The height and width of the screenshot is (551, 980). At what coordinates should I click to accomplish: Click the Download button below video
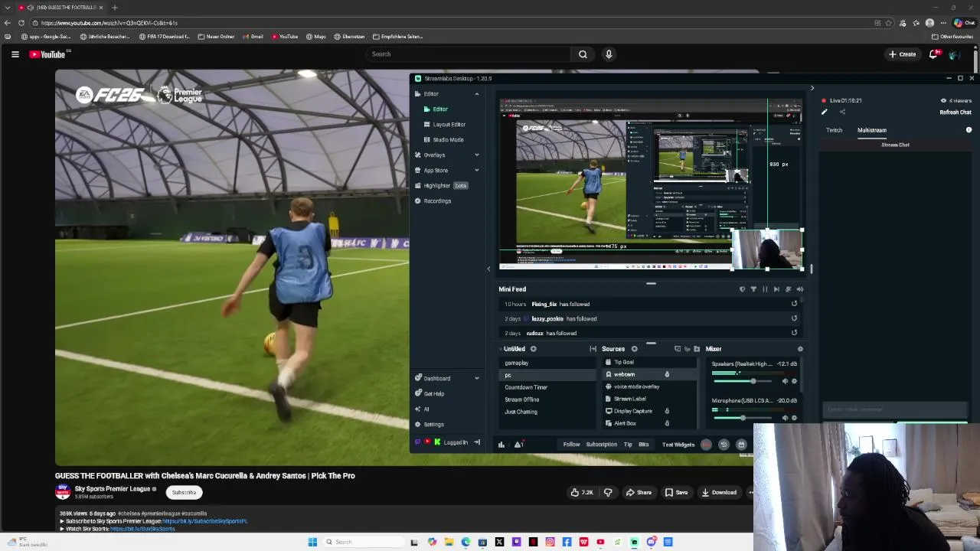[x=719, y=493]
